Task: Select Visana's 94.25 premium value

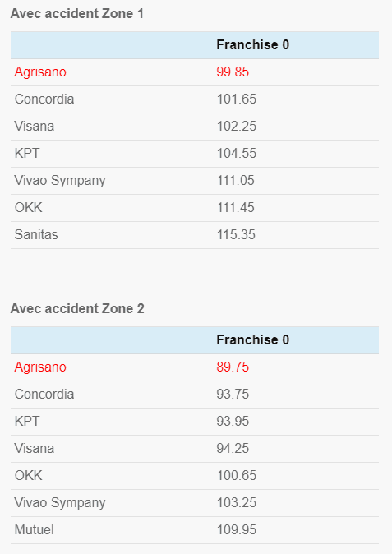Action: (x=233, y=449)
